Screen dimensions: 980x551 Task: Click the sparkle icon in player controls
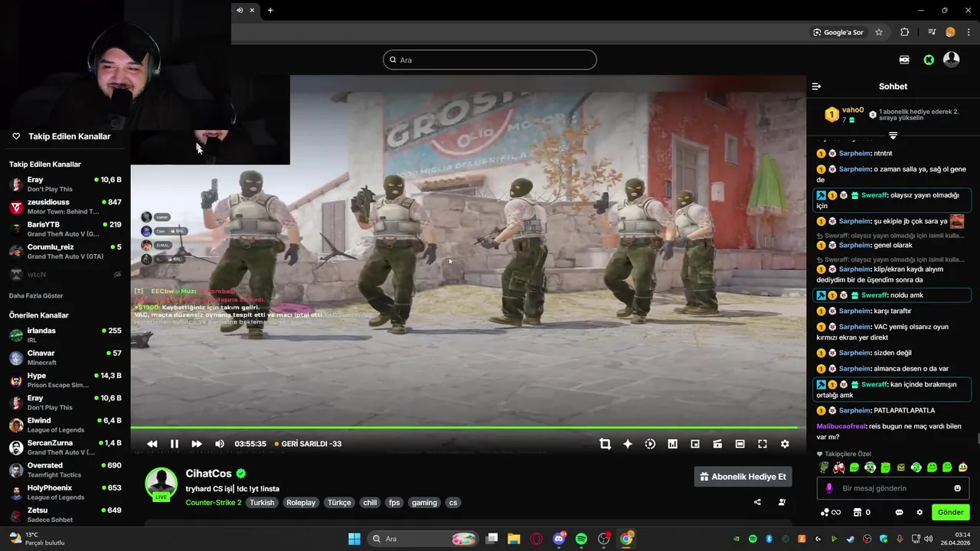tap(628, 444)
